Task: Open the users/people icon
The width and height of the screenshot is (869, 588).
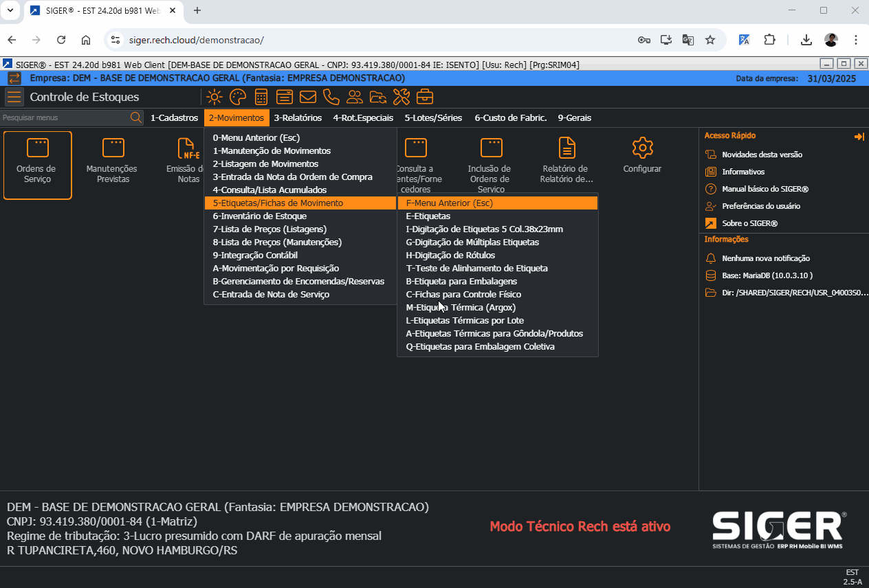Action: [x=355, y=97]
